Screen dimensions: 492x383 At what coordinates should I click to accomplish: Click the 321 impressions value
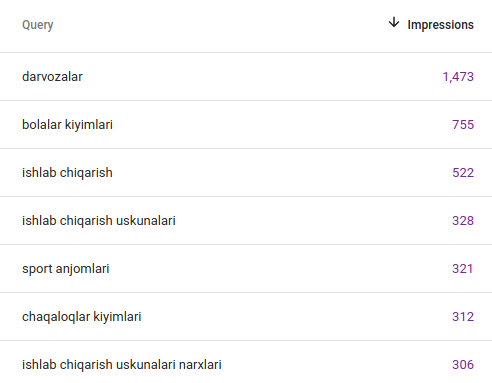(x=463, y=269)
